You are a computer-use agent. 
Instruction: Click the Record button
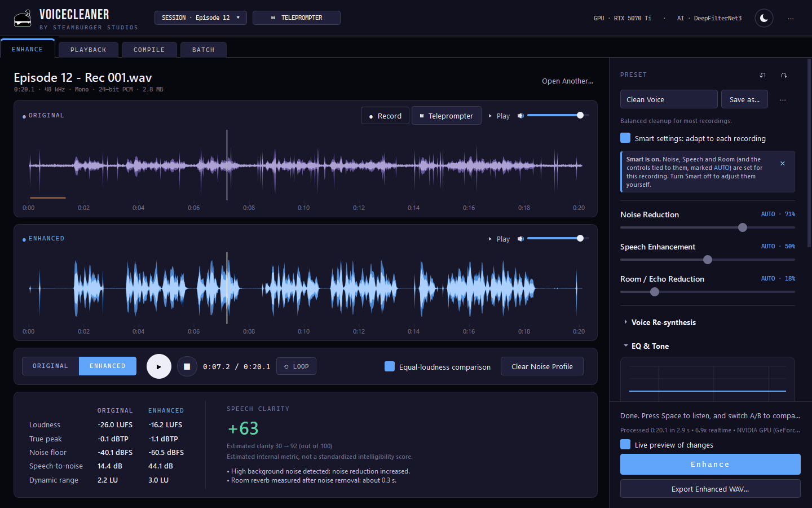[385, 116]
